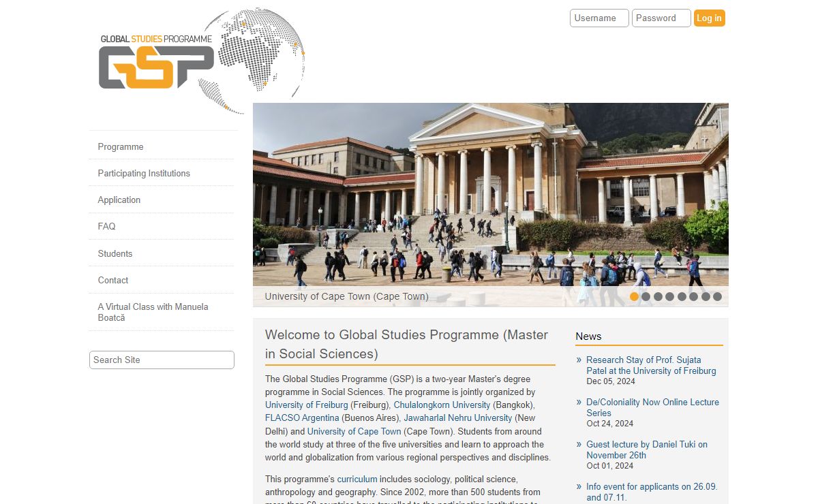Select the third slideshow dot
The image size is (818, 504).
point(658,296)
